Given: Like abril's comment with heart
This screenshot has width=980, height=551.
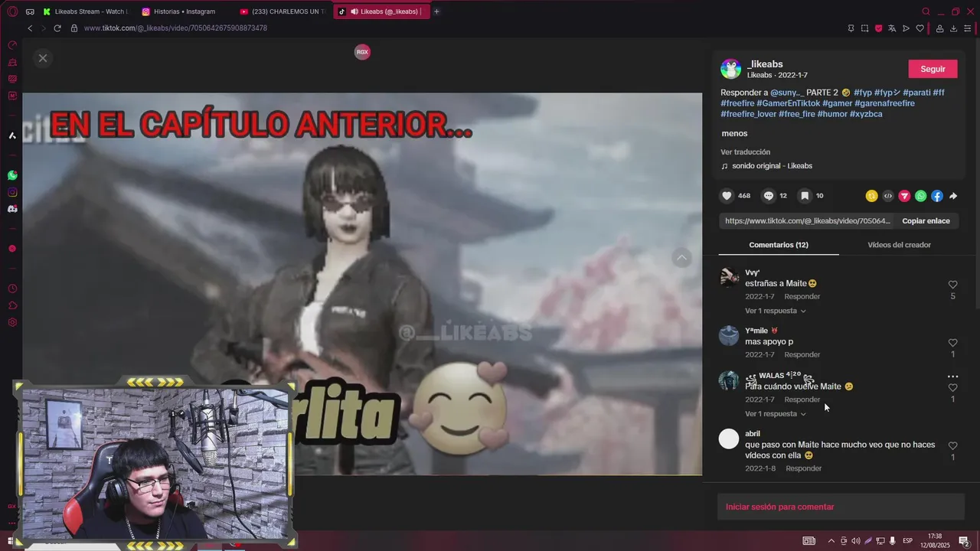Looking at the screenshot, I should click(x=952, y=445).
